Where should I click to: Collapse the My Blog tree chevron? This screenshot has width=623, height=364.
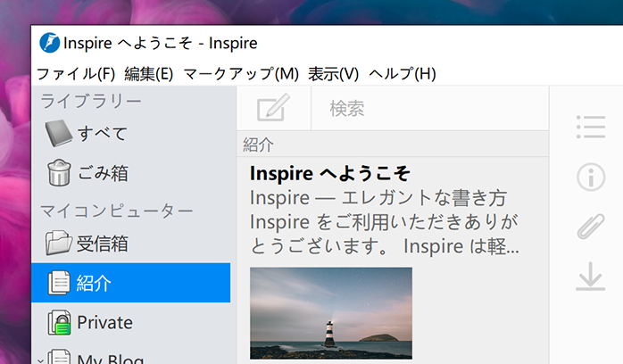coord(38,360)
